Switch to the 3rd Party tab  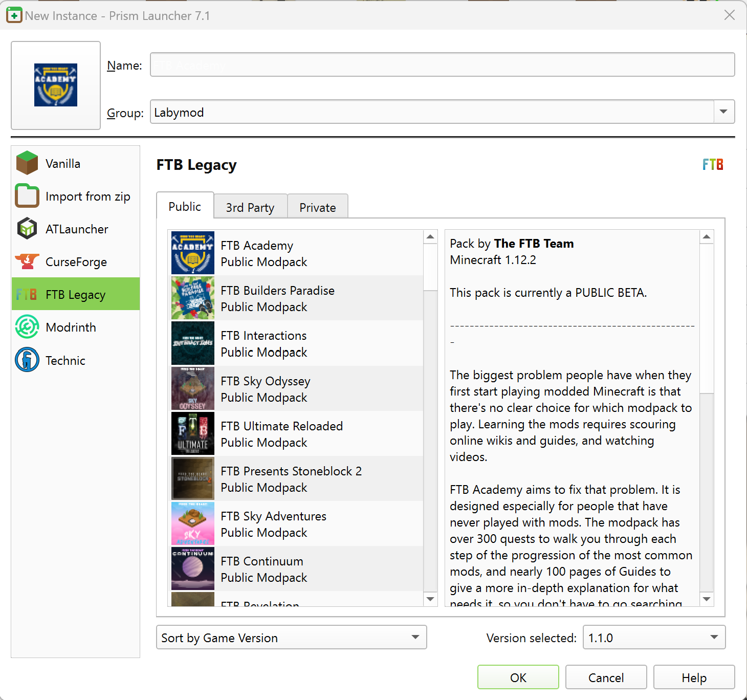tap(250, 206)
